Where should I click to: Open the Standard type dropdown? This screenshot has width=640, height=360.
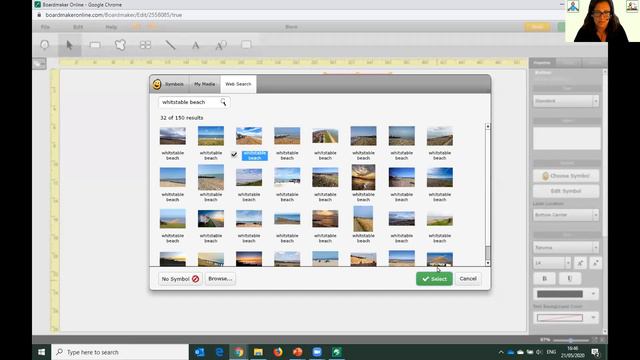[566, 101]
